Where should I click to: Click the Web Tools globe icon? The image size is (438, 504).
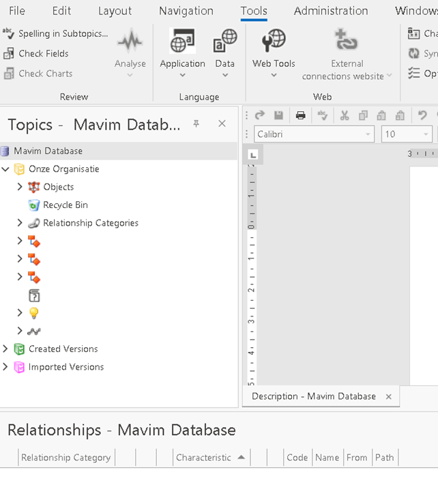274,40
